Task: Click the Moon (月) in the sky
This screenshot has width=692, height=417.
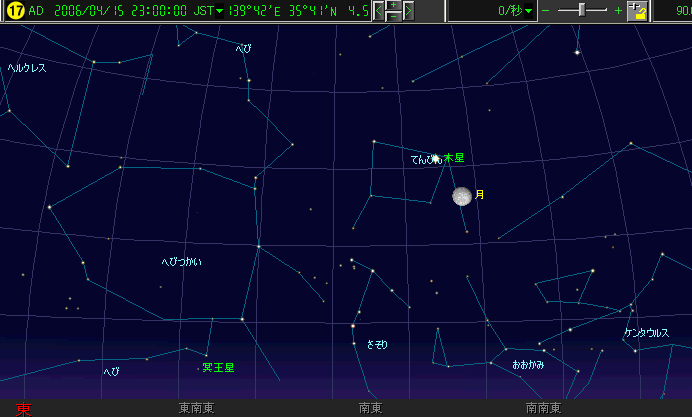Action: coord(461,196)
